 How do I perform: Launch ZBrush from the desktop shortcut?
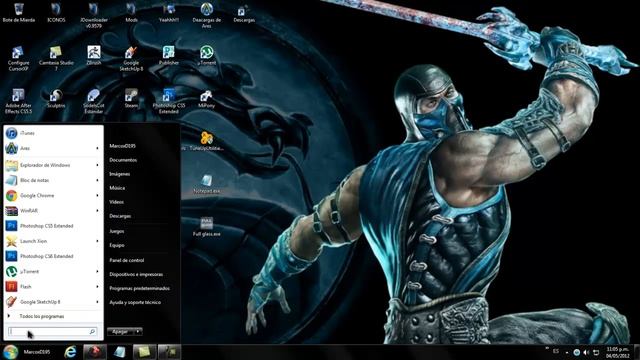click(93, 56)
